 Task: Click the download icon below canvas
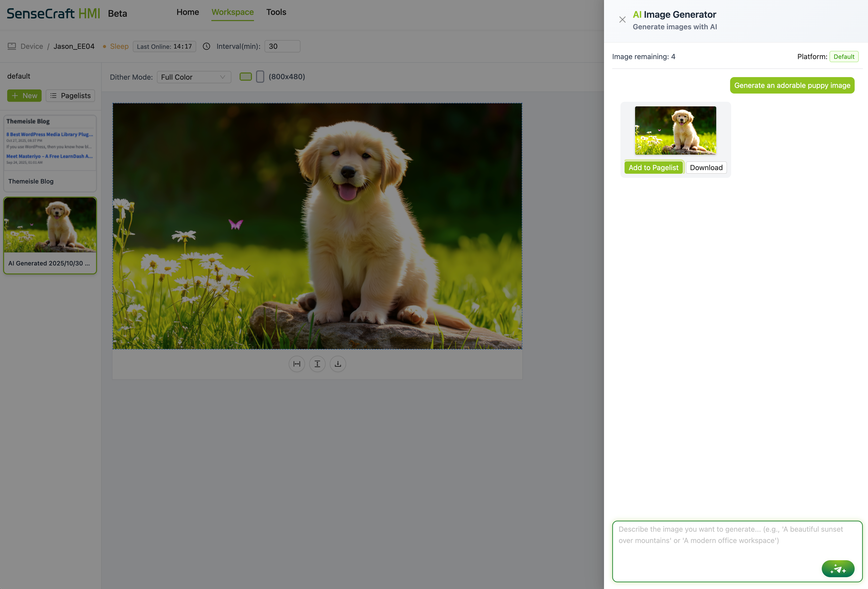coord(338,364)
